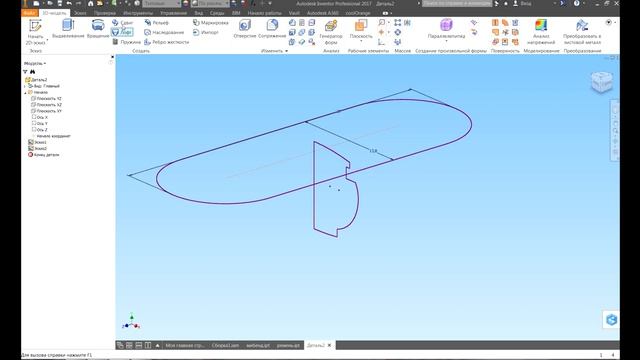This screenshot has height=360, width=640.
Task: Open the Vault ribbon tab
Action: tap(294, 13)
